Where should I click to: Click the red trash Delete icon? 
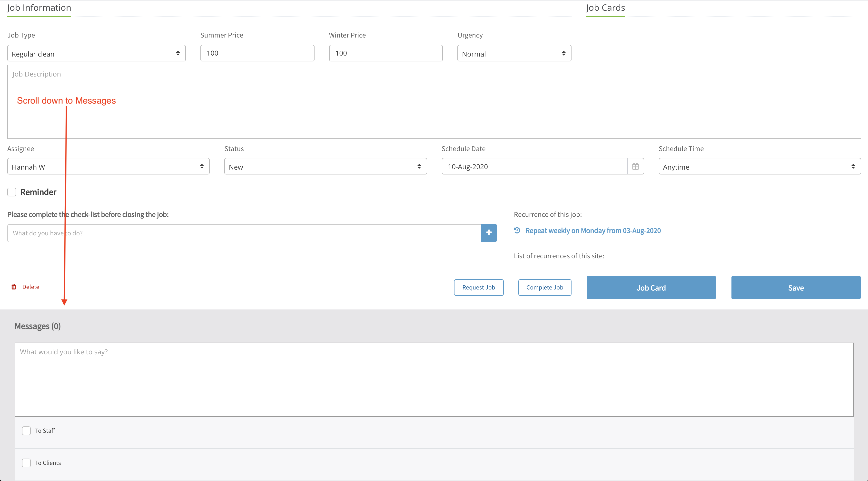click(x=14, y=287)
